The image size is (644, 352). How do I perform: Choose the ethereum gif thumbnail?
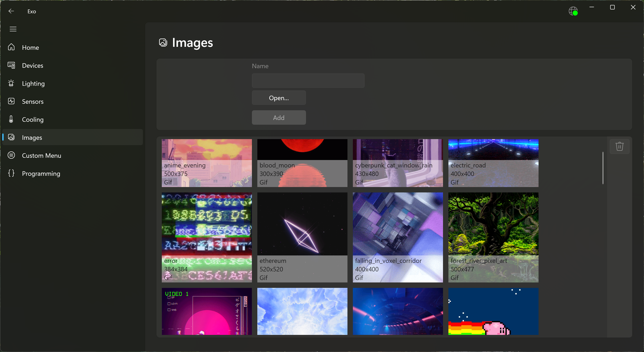coord(302,237)
